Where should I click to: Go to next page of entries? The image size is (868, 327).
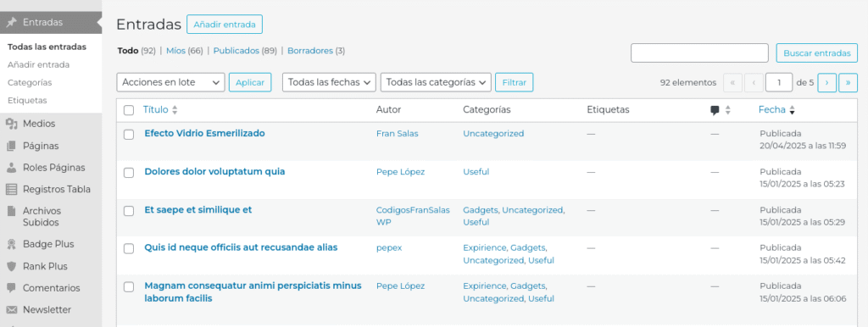tap(827, 82)
